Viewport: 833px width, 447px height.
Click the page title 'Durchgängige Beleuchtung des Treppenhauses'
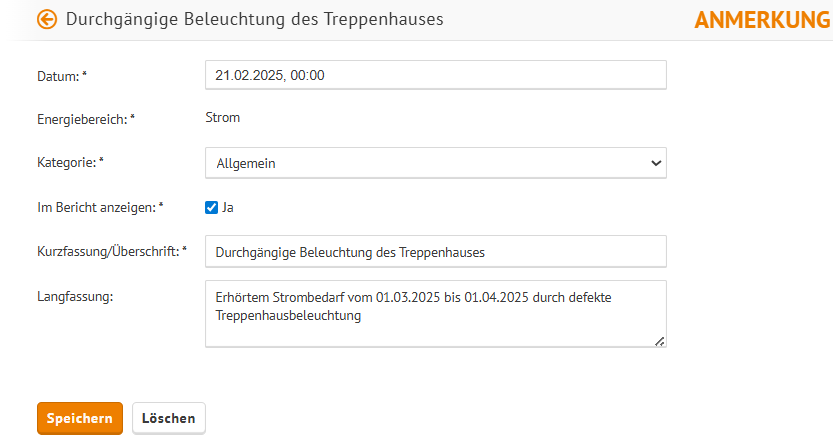click(x=254, y=19)
